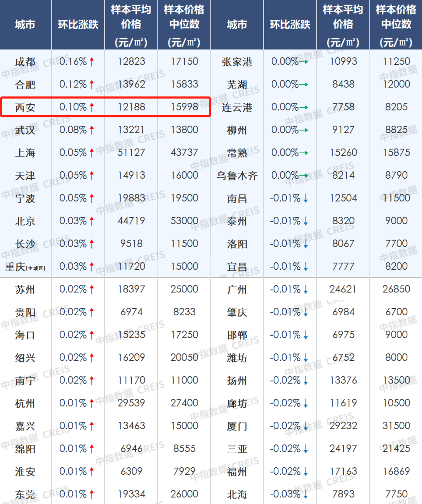Viewport: 422px width, 504px height.
Task: Select the 城市 header above 张家港
Action: [237, 25]
